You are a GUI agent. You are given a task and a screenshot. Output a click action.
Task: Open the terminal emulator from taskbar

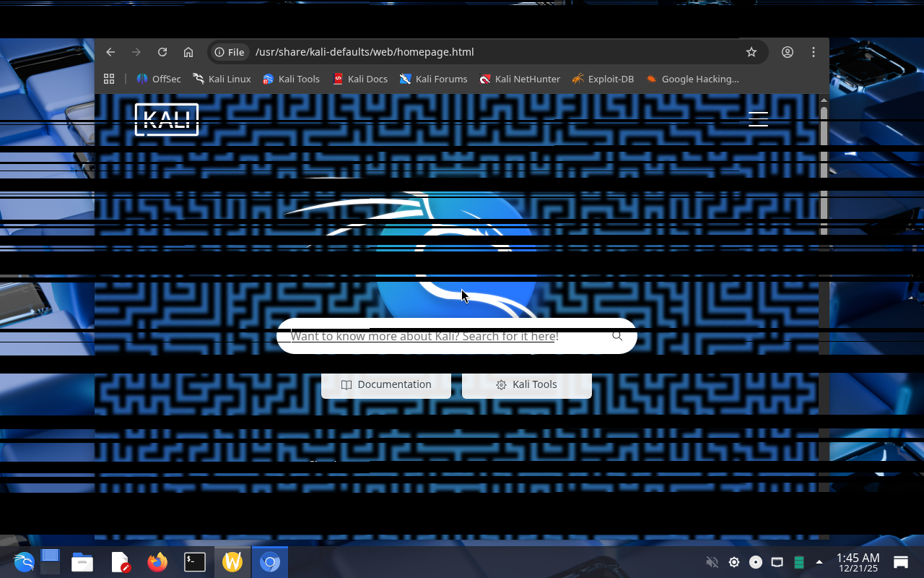tap(194, 562)
